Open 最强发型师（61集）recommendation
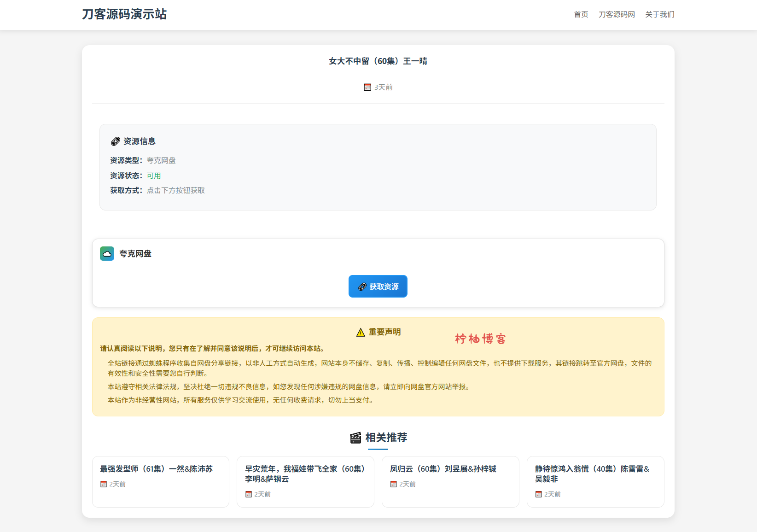The width and height of the screenshot is (757, 532). coord(156,469)
